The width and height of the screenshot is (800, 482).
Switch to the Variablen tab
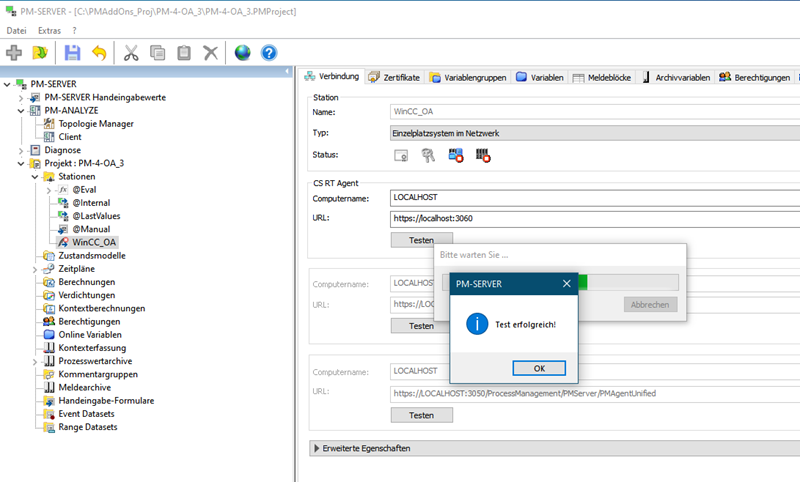tap(540, 77)
